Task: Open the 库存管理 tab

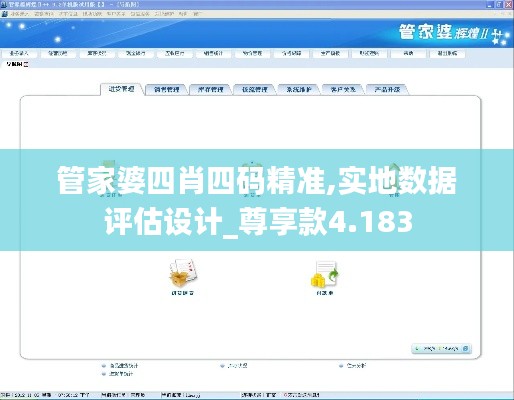Action: click(x=211, y=89)
